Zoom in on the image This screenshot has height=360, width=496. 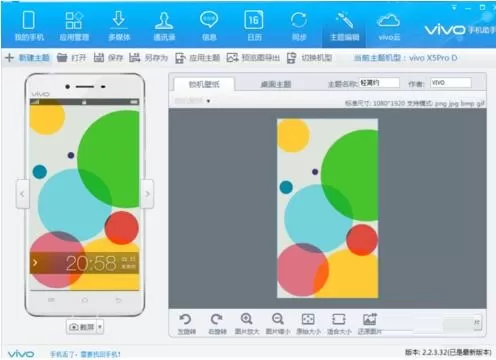[247, 323]
